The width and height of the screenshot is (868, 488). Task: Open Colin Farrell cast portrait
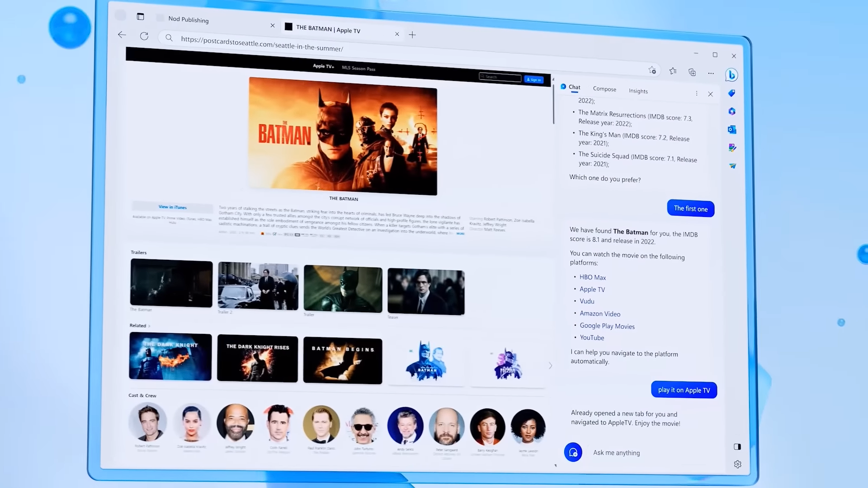click(278, 424)
